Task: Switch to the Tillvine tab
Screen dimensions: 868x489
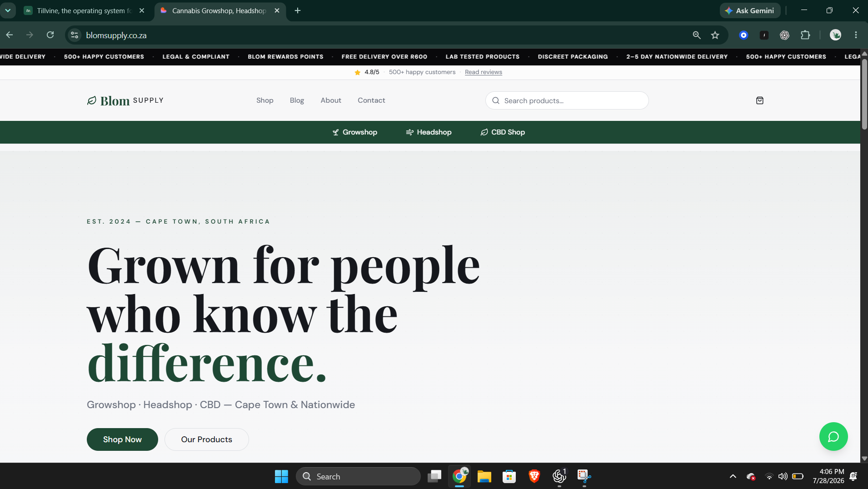Action: click(85, 10)
